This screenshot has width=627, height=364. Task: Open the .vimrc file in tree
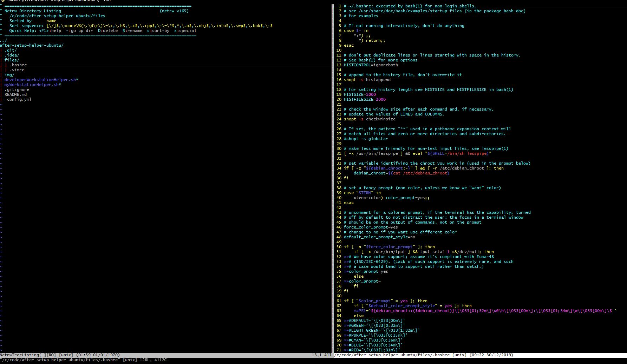[x=17, y=70]
